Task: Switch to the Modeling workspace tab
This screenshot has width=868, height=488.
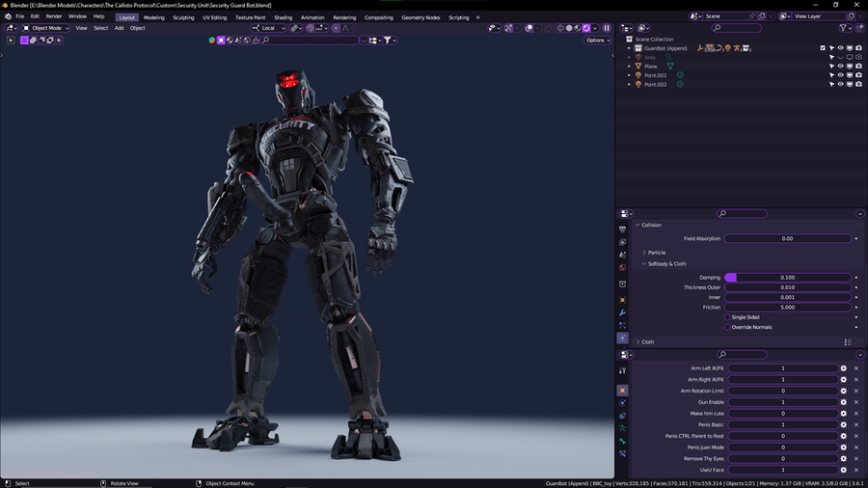Action: 154,17
